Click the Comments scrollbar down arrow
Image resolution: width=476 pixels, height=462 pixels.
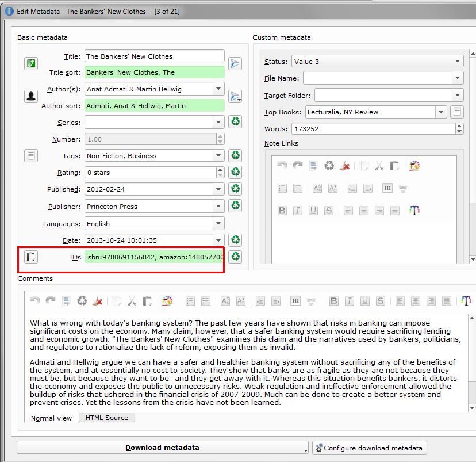(x=472, y=408)
